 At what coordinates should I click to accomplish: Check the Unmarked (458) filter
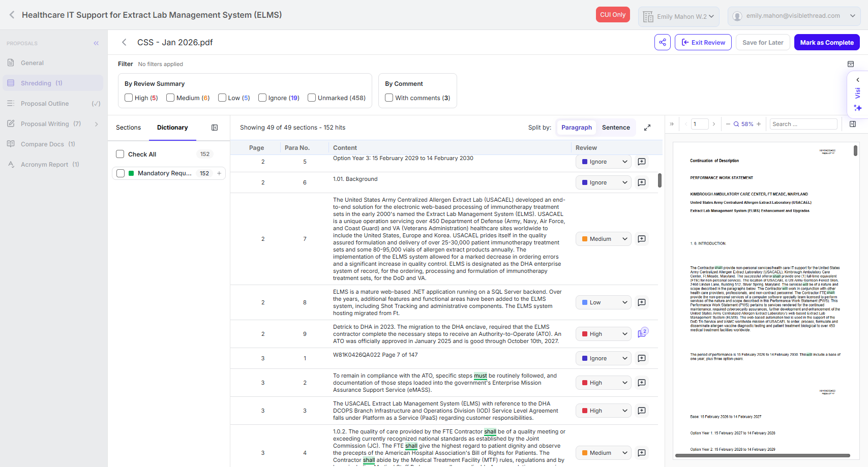(312, 98)
